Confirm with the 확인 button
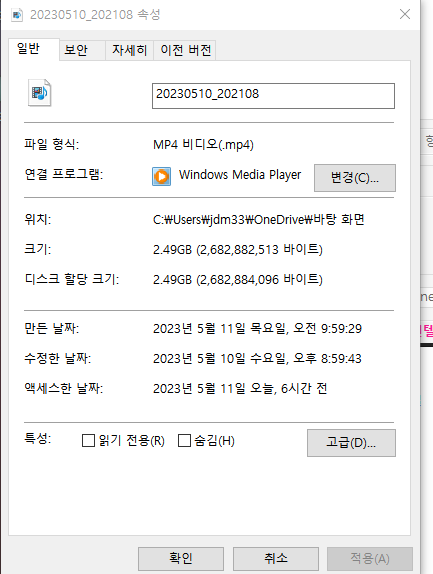The image size is (433, 574). coord(181,559)
